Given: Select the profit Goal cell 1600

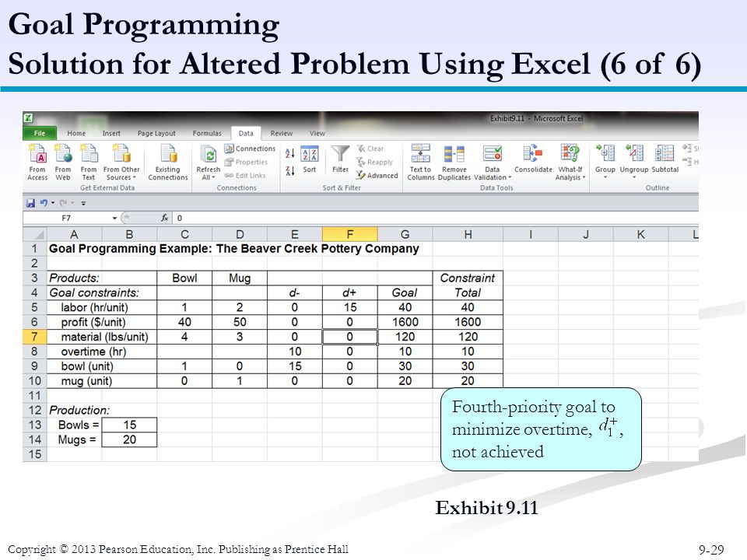Looking at the screenshot, I should click(x=405, y=322).
